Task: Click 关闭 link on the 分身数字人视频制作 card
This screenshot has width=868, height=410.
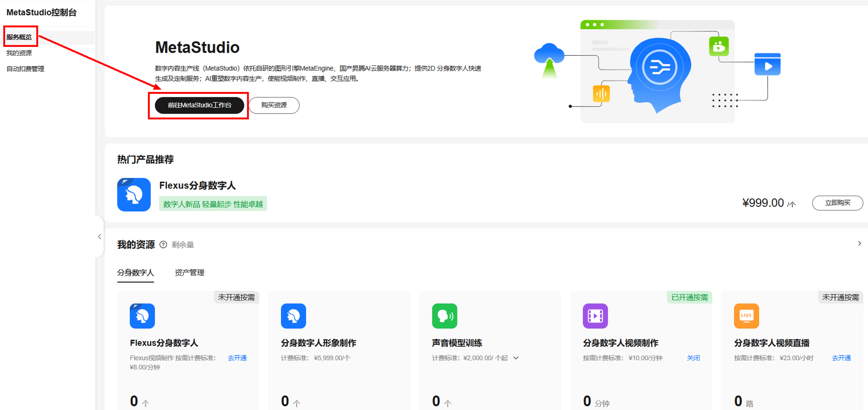Action: (x=693, y=358)
